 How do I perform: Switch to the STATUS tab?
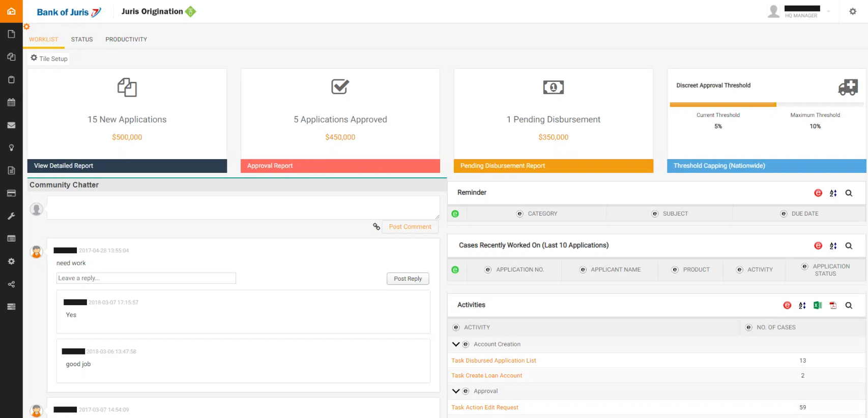click(82, 39)
